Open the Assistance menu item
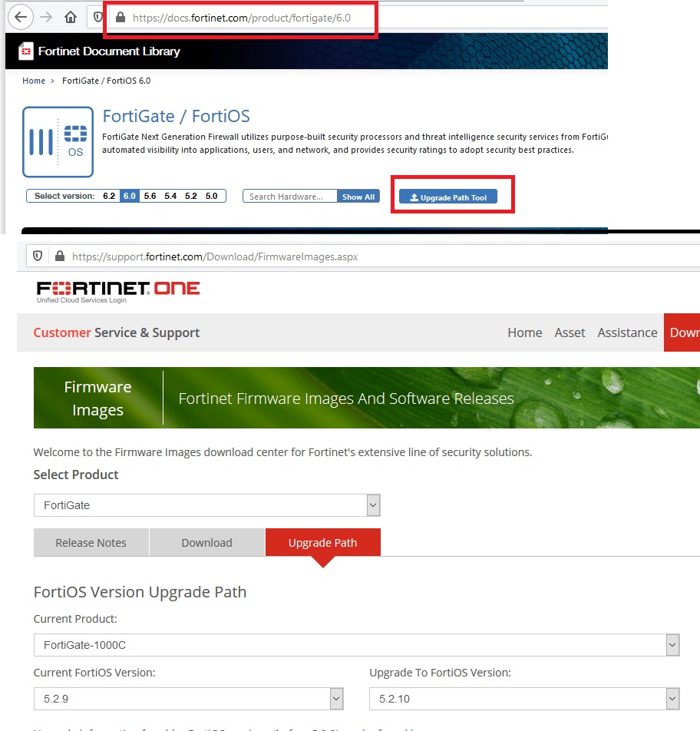This screenshot has height=731, width=700. pos(627,332)
